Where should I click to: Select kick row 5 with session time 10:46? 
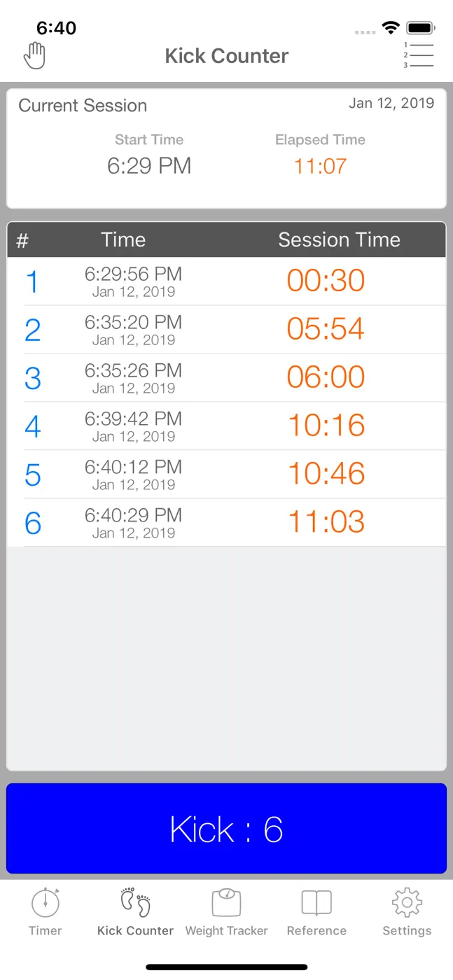pos(226,475)
